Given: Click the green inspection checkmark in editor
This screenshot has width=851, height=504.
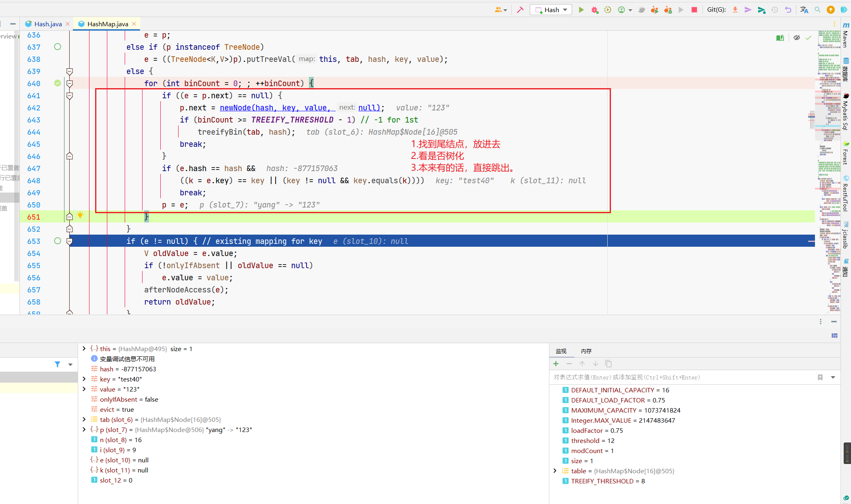Looking at the screenshot, I should point(808,38).
